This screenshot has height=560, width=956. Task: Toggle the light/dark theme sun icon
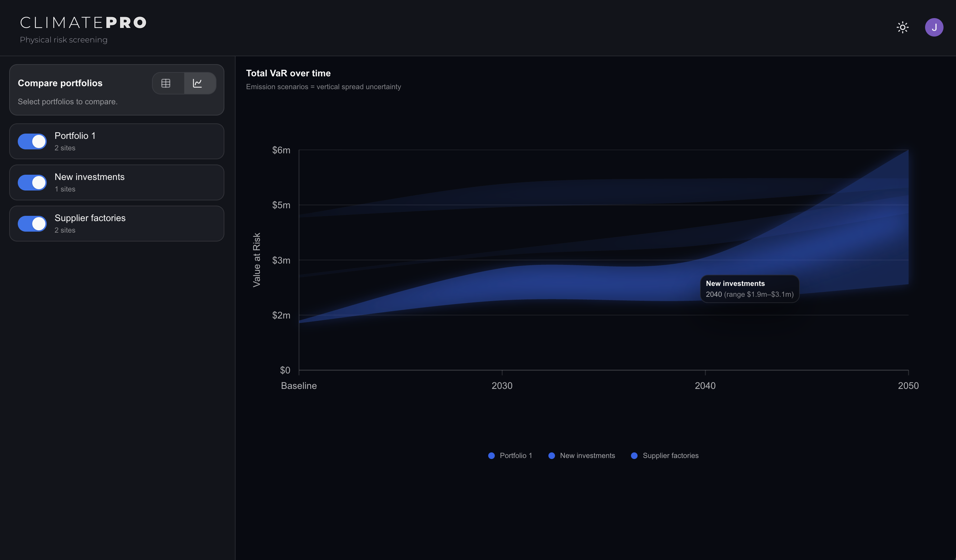click(x=902, y=27)
